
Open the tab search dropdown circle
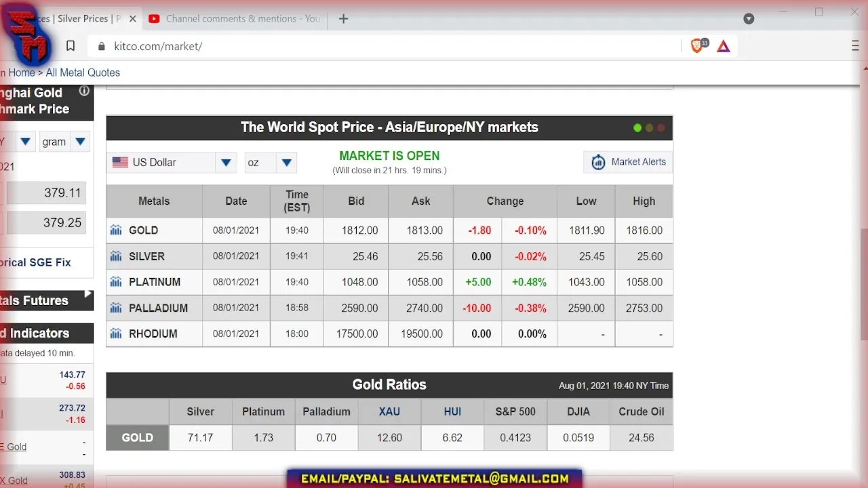coord(749,19)
